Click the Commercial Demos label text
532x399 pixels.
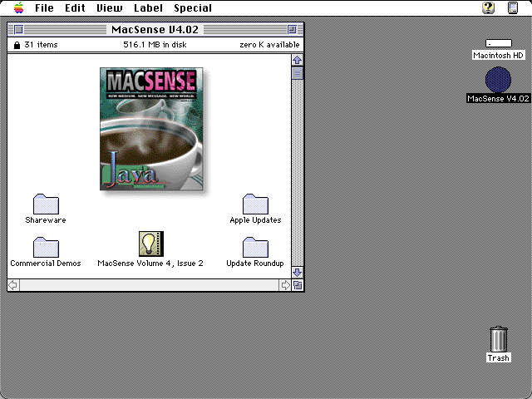[46, 264]
